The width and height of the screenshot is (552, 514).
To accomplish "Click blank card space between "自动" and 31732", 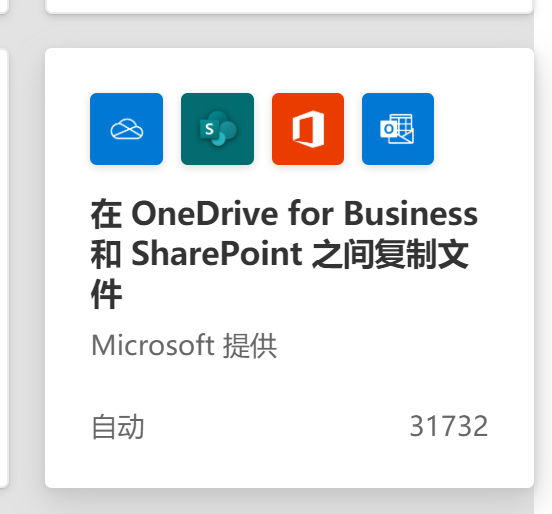I will click(x=277, y=427).
